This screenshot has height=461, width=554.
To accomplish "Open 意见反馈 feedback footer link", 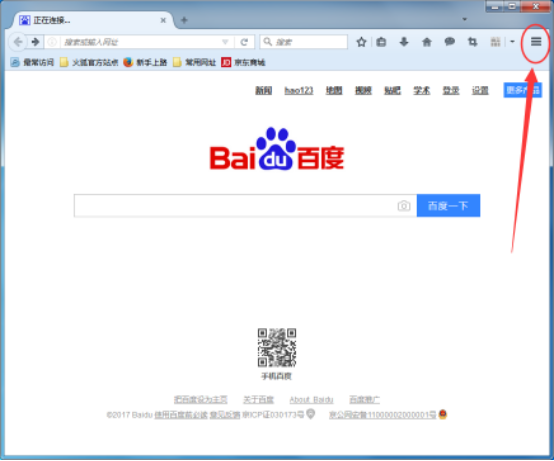I will (225, 415).
